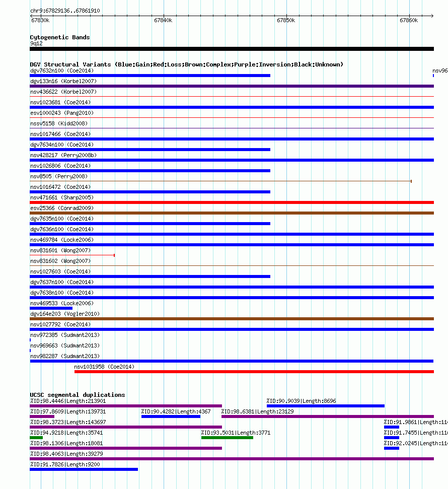This screenshot has width=448, height=489.
Task: Click the brown complex bar under esv25366
Action: click(x=232, y=214)
